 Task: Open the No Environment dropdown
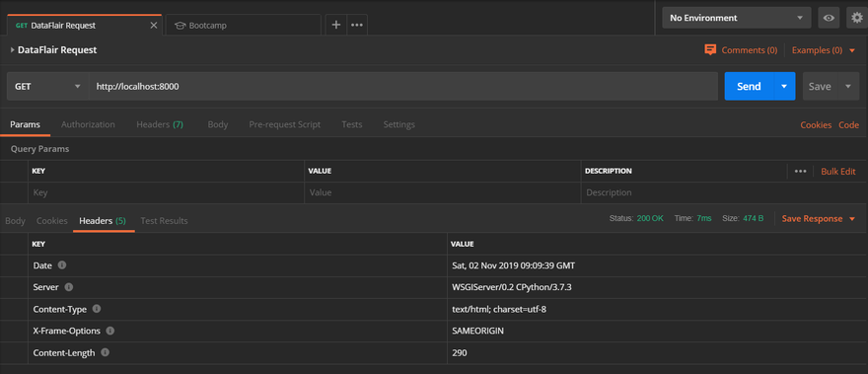click(736, 18)
